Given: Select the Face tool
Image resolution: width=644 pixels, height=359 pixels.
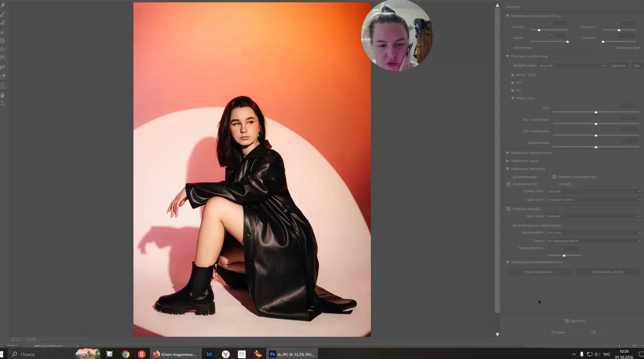Looking at the screenshot, I should (3, 85).
